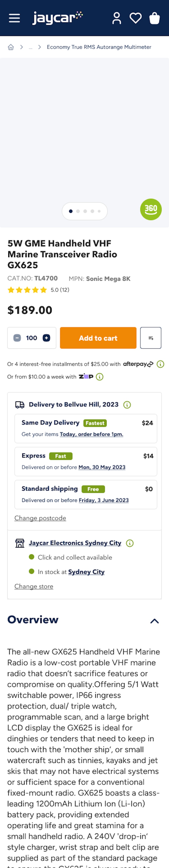Collapse the Overview section

point(154,621)
